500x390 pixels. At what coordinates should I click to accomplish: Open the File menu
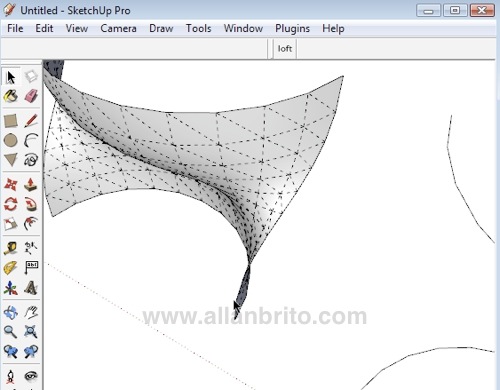[15, 28]
